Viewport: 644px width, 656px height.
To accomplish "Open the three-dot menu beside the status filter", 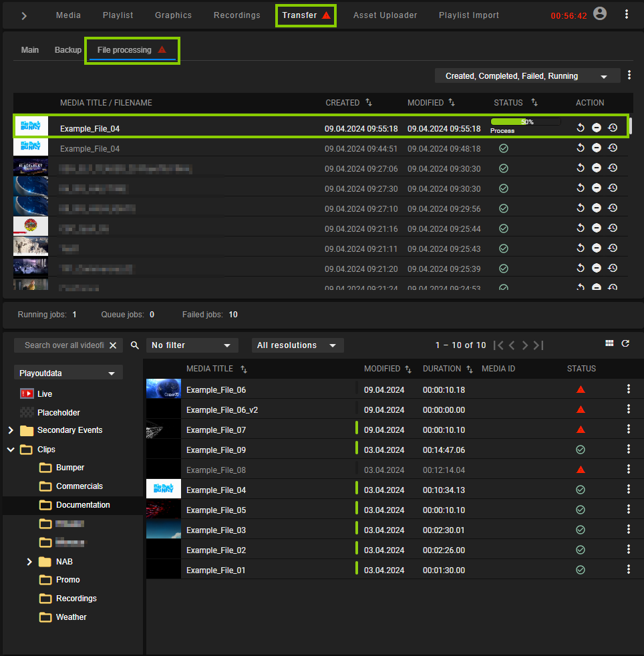I will [630, 75].
